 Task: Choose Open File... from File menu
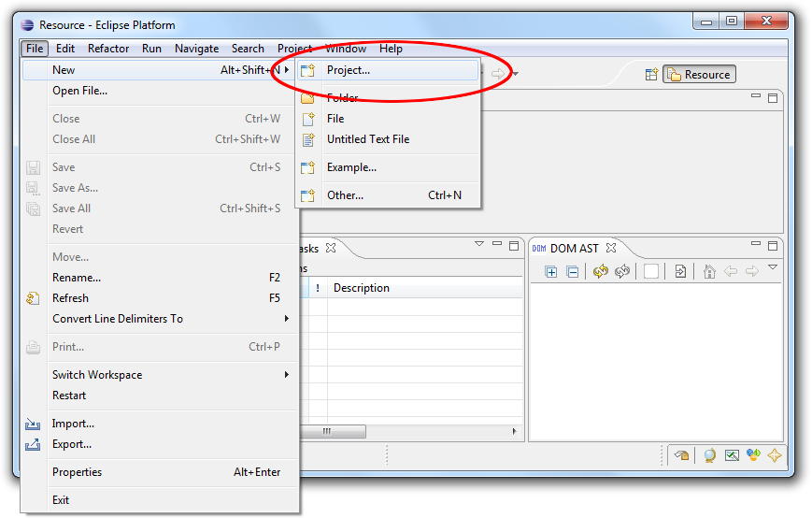pyautogui.click(x=160, y=91)
